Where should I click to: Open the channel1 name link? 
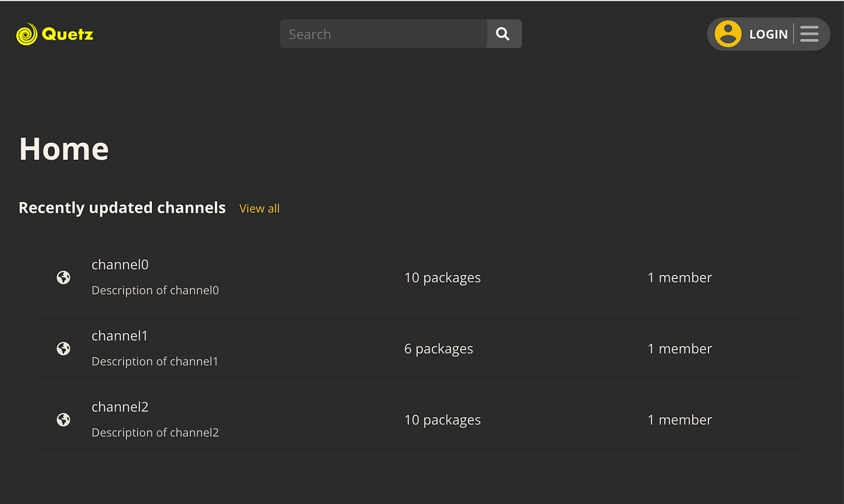119,336
